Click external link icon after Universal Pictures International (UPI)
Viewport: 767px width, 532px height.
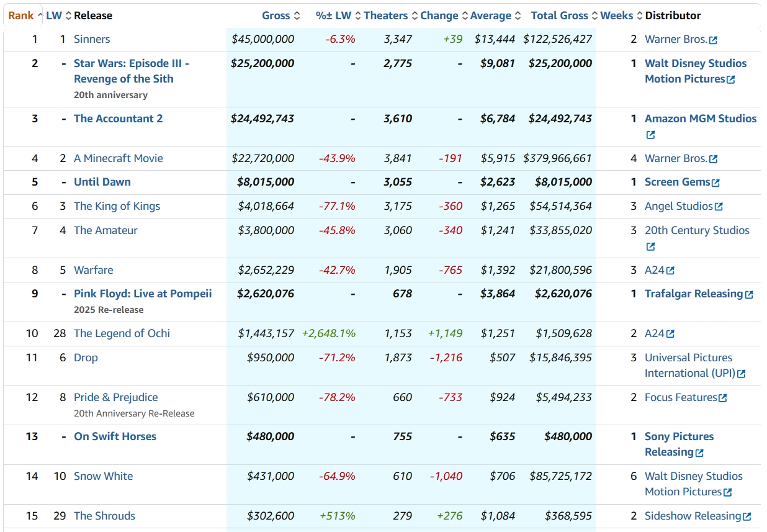741,374
